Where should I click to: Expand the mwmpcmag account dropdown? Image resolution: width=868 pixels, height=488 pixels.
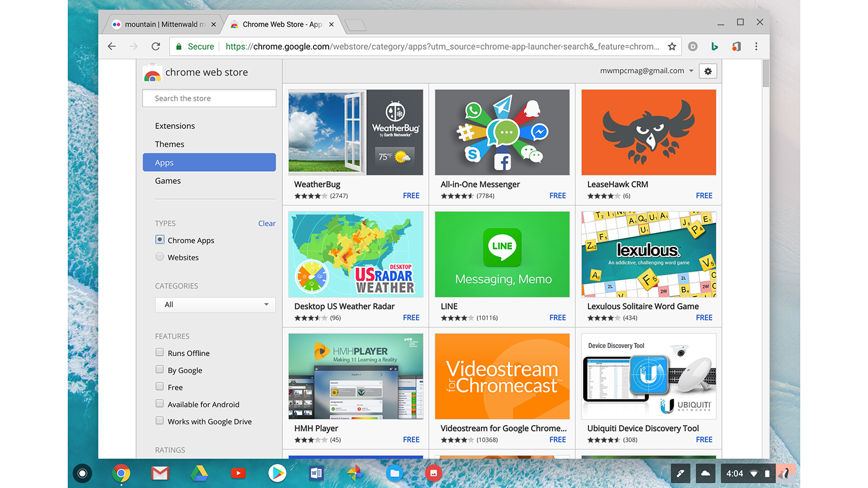691,71
